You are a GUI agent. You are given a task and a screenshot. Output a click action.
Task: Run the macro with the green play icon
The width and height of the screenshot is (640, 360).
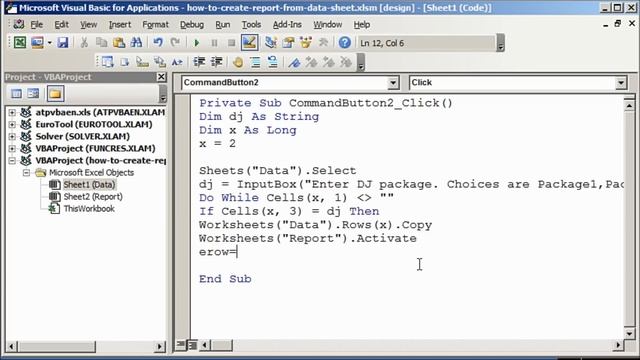tap(197, 42)
